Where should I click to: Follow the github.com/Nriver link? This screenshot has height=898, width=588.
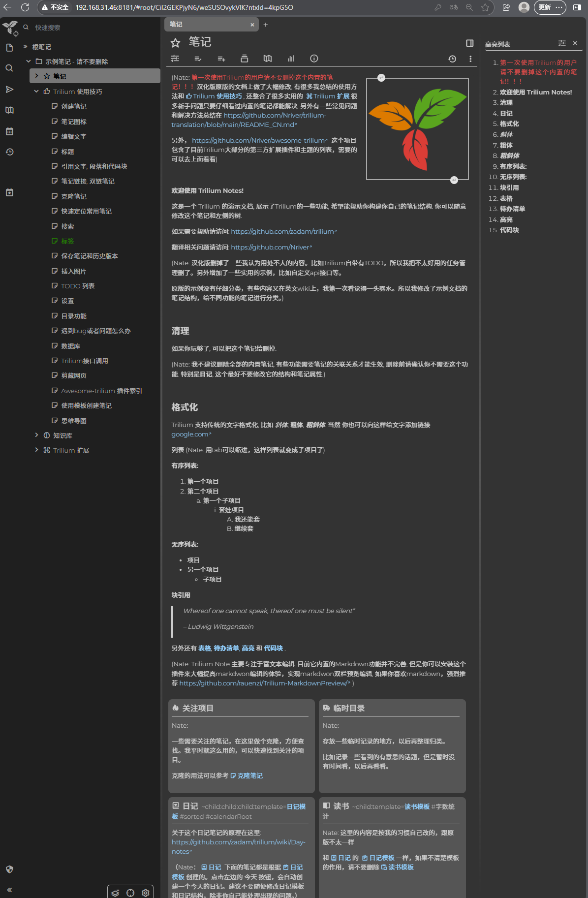point(271,247)
